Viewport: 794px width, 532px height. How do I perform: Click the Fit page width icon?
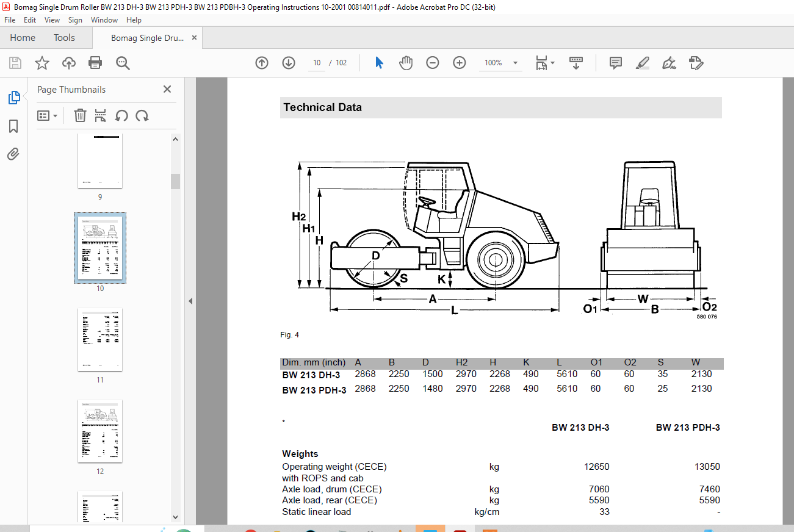click(541, 63)
